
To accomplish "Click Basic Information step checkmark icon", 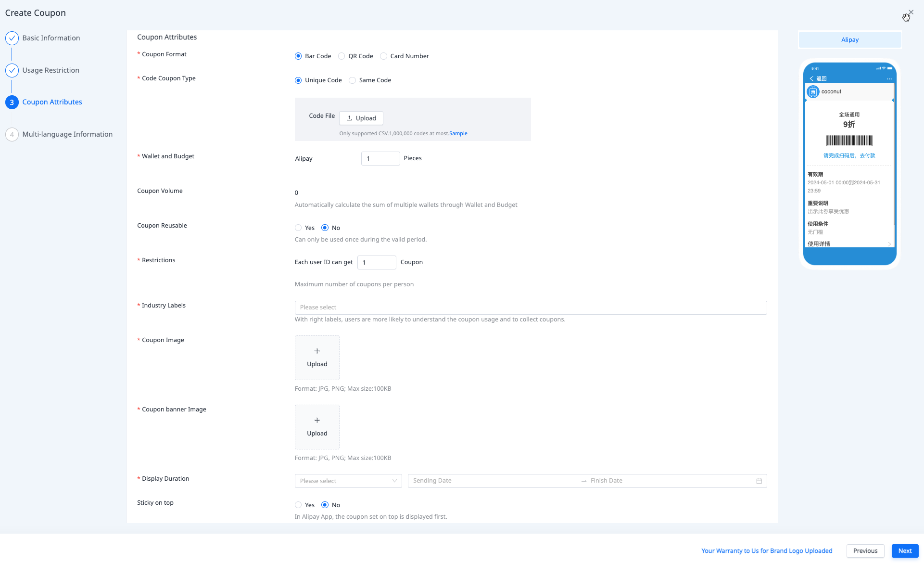I will (x=12, y=38).
